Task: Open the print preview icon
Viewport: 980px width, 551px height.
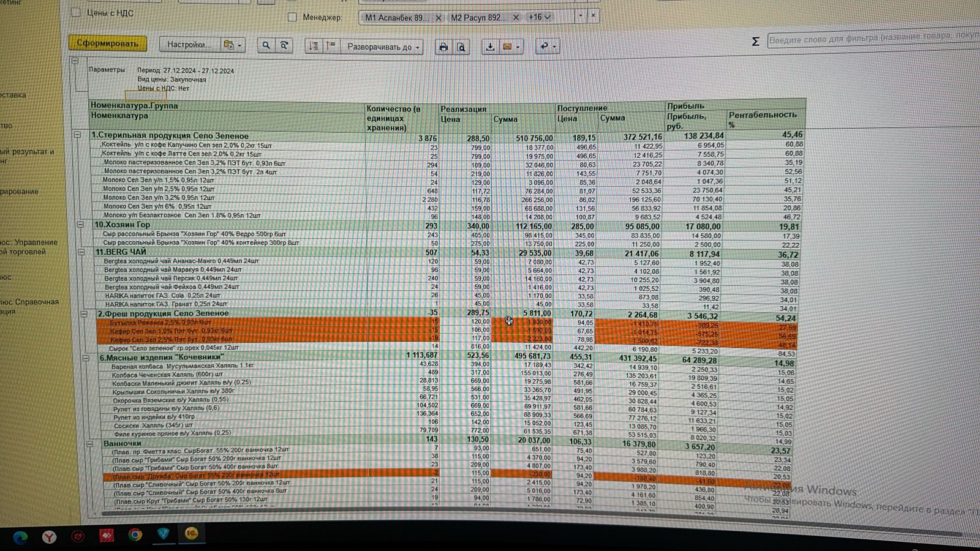Action: pyautogui.click(x=462, y=47)
